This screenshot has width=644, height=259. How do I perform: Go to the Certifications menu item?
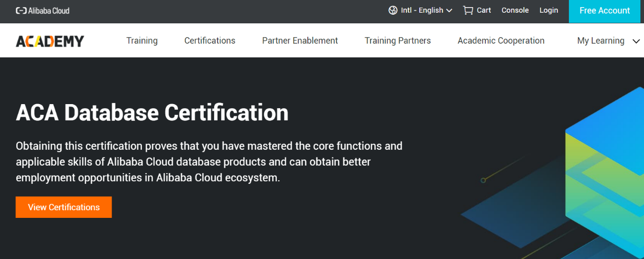point(209,41)
